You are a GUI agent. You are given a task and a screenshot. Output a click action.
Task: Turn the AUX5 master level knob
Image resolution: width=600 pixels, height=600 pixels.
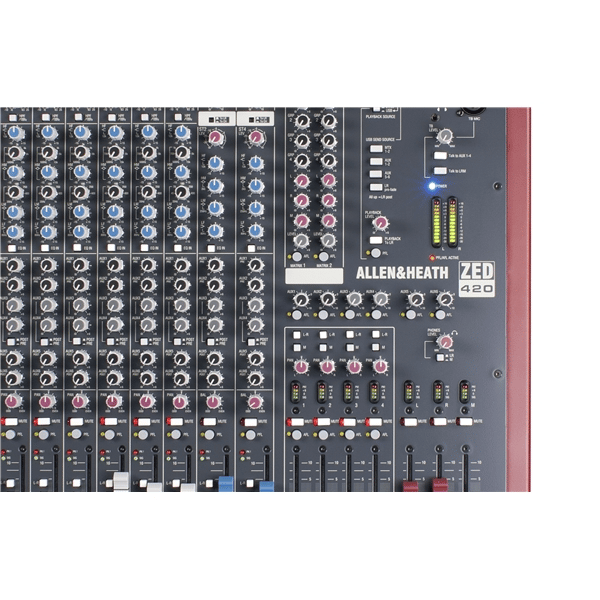[416, 300]
